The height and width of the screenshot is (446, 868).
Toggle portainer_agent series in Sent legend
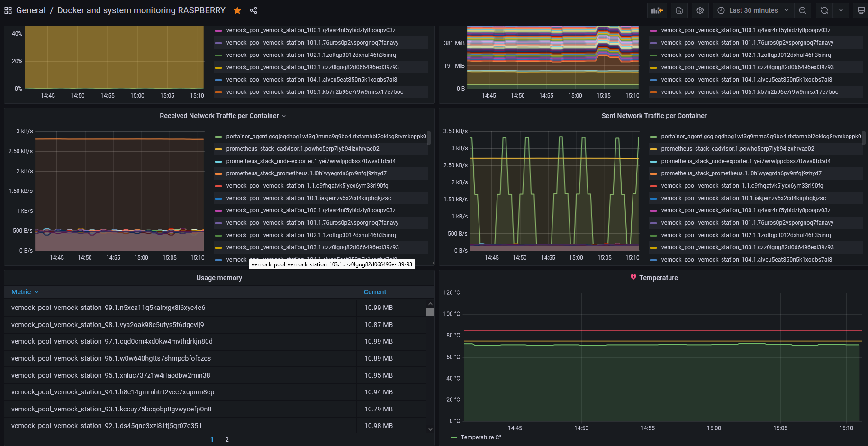(761, 137)
